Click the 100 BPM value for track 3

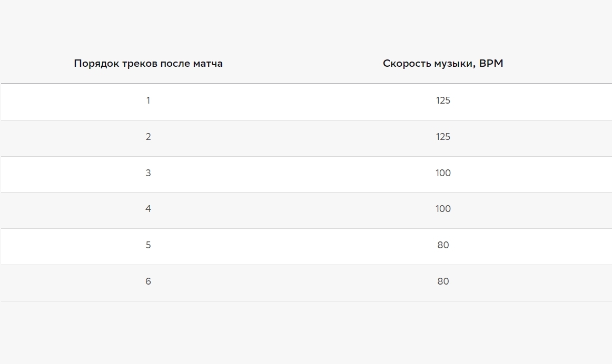click(x=443, y=173)
